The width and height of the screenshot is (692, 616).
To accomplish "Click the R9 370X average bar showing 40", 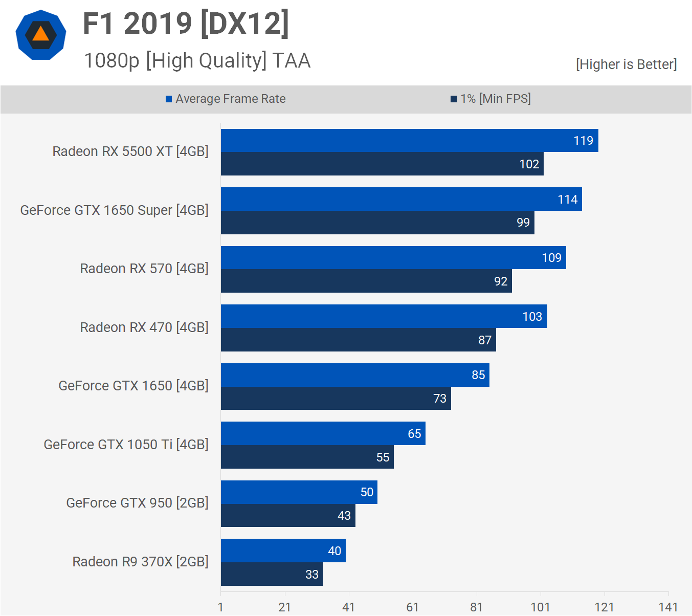I will 283,551.
